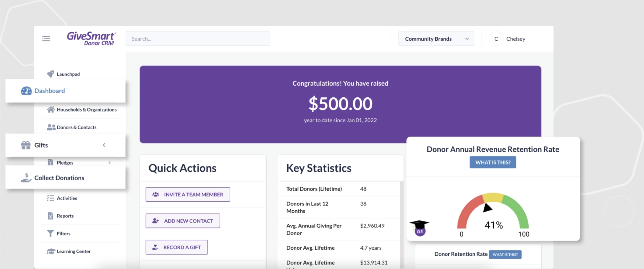Go to Activities in sidebar
This screenshot has width=644, height=269.
[67, 198]
